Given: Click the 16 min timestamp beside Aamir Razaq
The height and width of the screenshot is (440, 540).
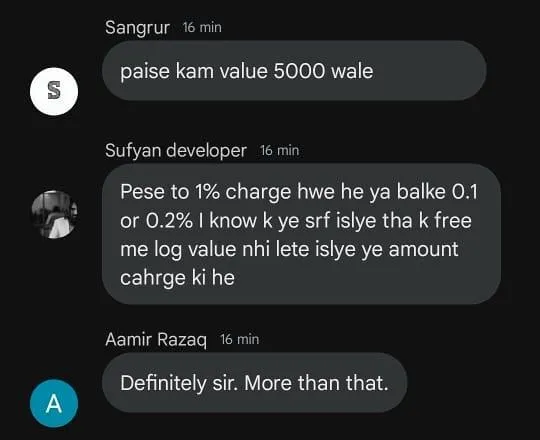Looking at the screenshot, I should coord(240,340).
